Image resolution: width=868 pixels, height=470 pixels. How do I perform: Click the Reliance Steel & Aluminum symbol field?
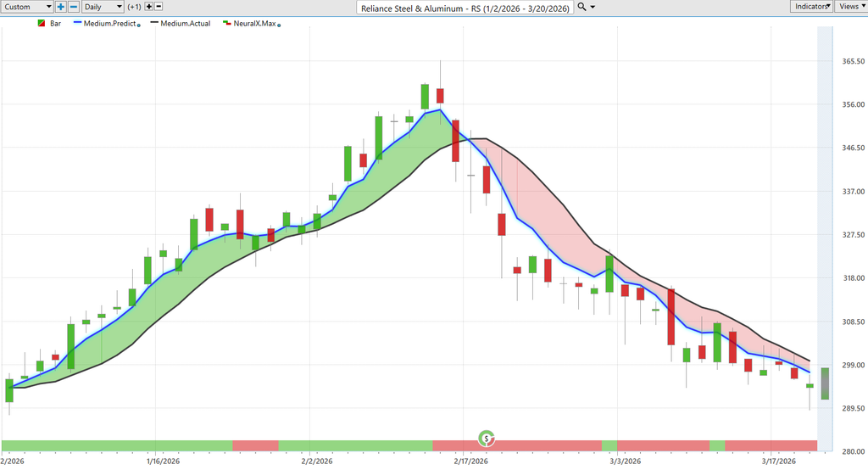pos(465,7)
